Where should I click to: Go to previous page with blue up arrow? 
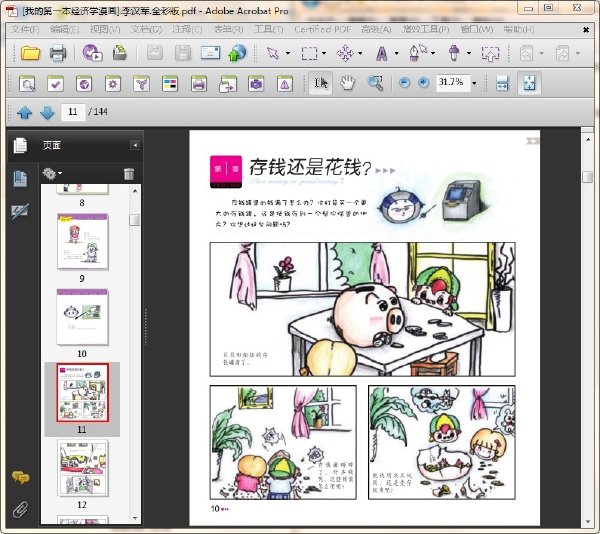24,112
